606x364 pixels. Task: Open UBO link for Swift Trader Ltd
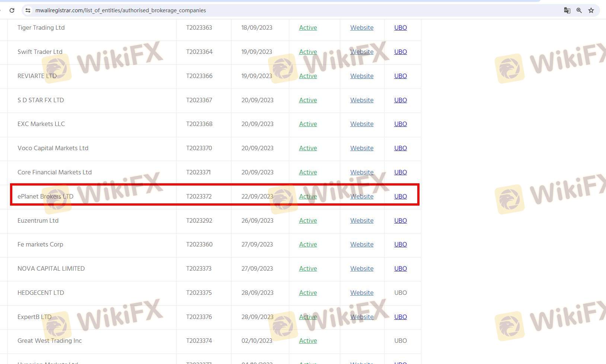400,52
